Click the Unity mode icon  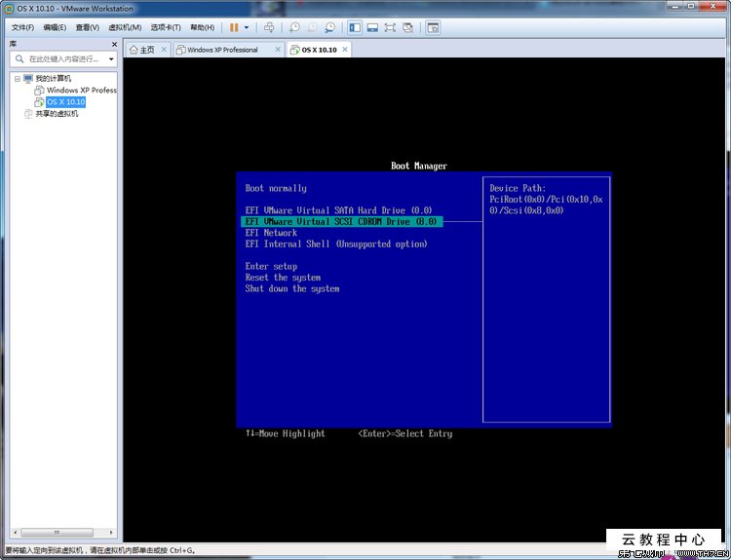408,27
